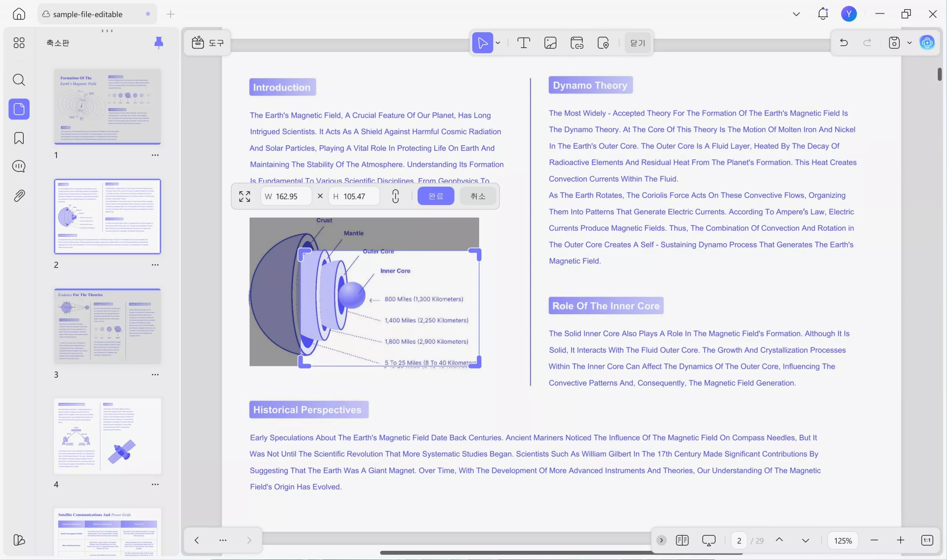
Task: Open page 2 thumbnail more options
Action: (155, 265)
